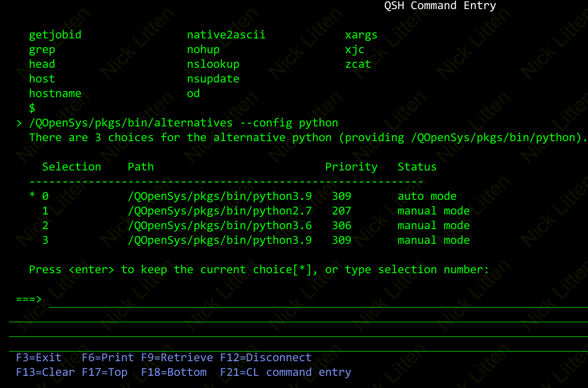Screen dimensions: 588x388
Task: Click priority 309 in selection 3 row
Action: coord(342,240)
